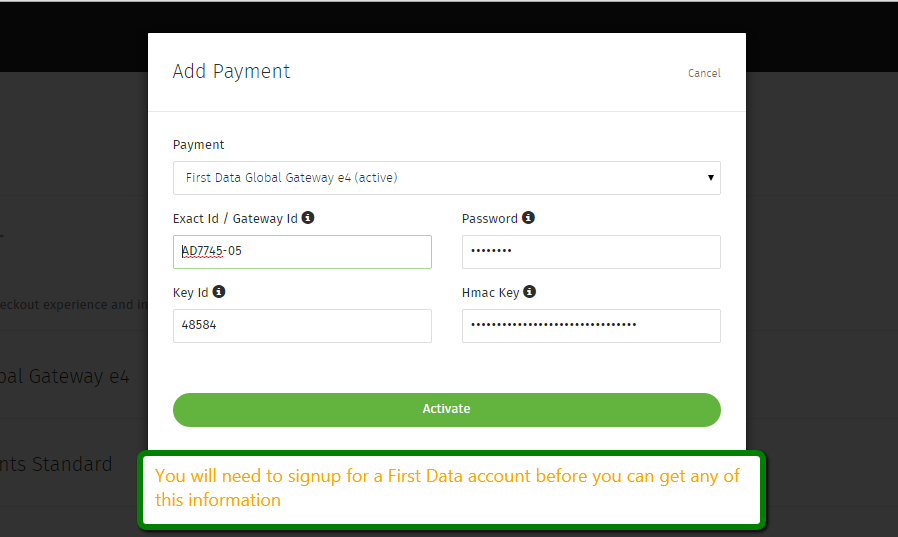Viewport: 898px width, 537px height.
Task: Click the Payment field label
Action: click(198, 145)
